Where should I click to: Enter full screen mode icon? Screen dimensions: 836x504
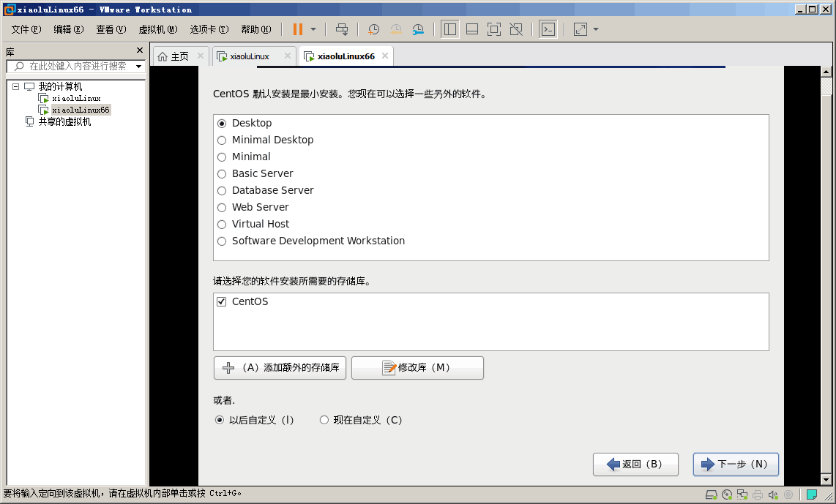494,29
